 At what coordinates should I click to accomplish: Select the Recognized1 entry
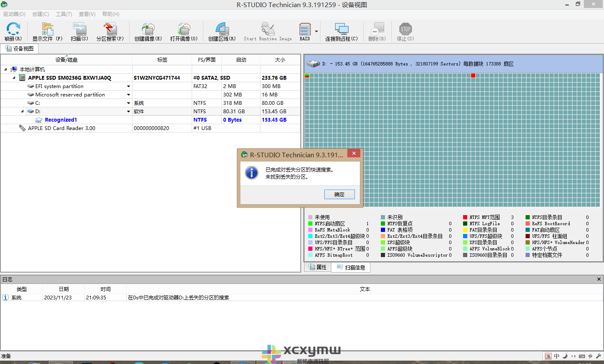61,120
